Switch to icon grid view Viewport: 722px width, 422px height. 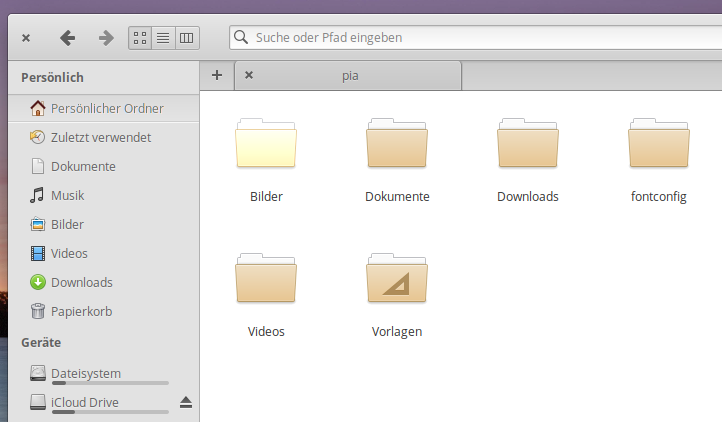[x=140, y=38]
